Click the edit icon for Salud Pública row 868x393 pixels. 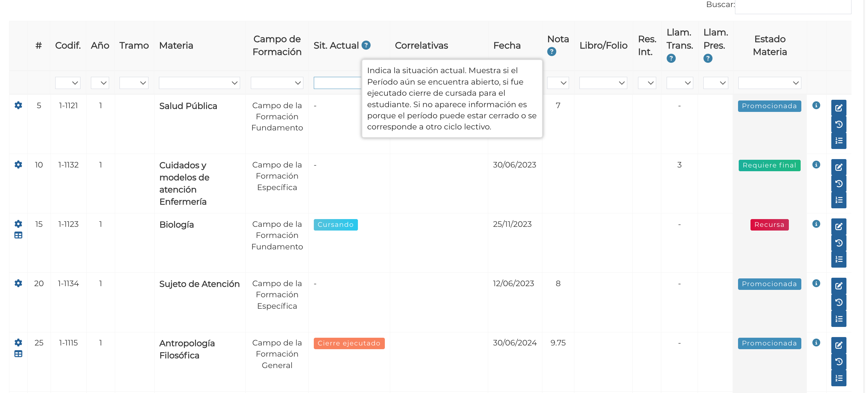838,108
